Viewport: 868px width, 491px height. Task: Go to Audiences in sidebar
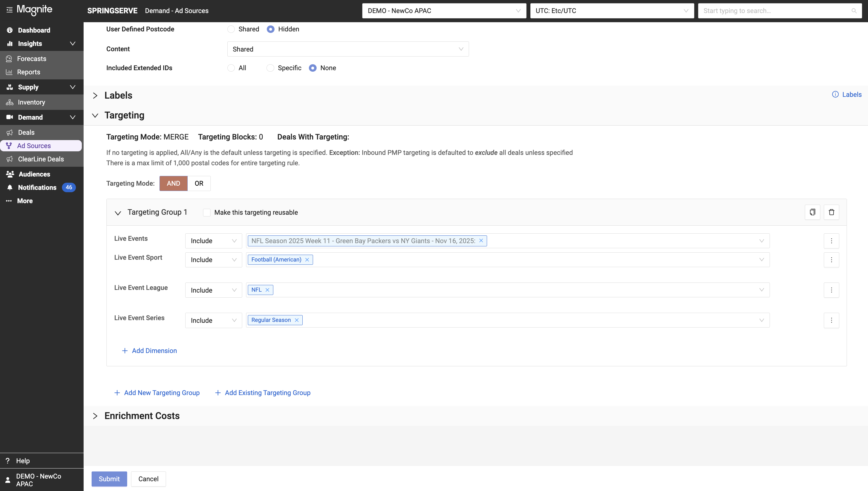click(x=34, y=174)
